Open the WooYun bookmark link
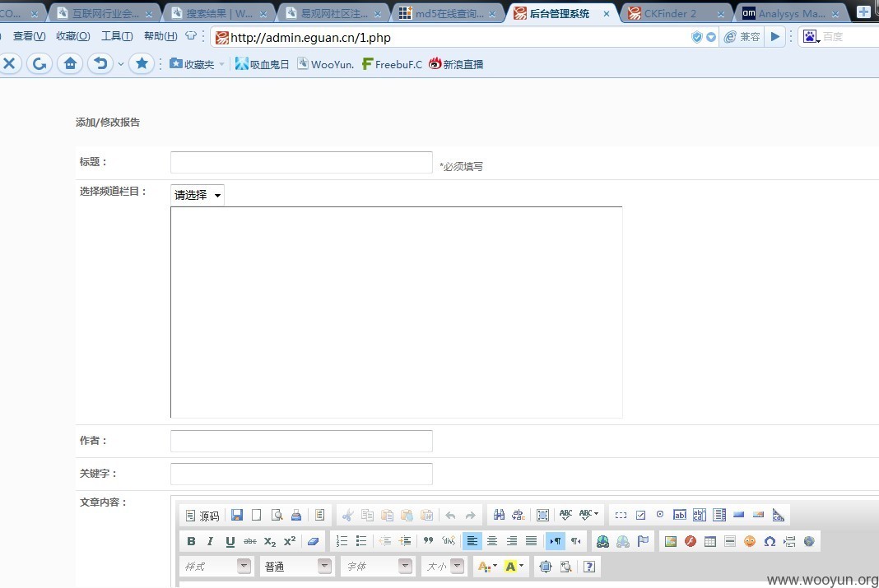879x588 pixels. [325, 64]
